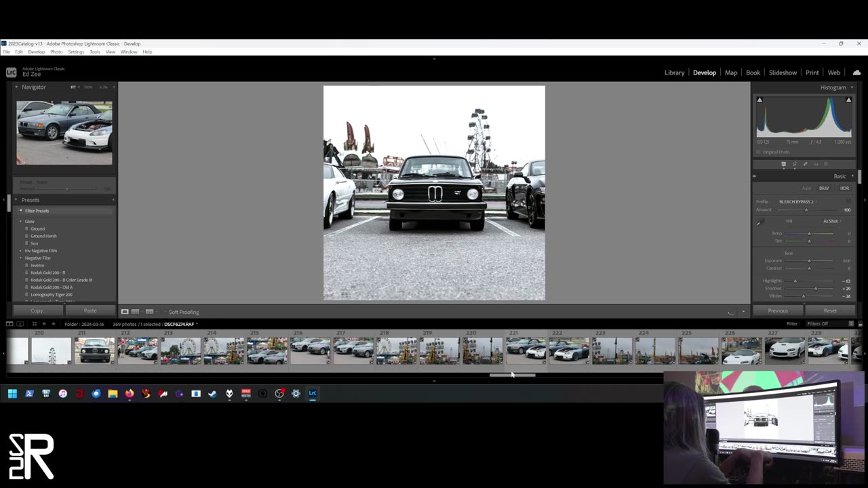Toggle highlight clipping triangle in histogram
Image resolution: width=868 pixels, height=488 pixels.
coord(848,100)
